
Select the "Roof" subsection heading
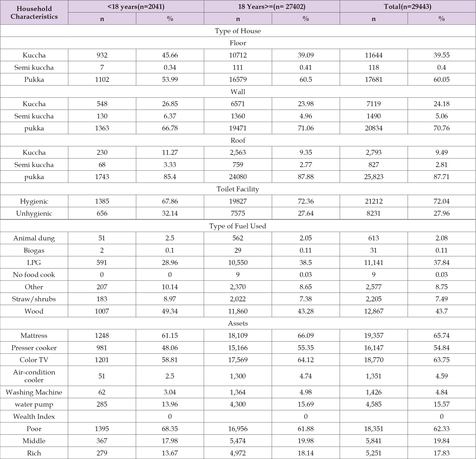point(238,140)
